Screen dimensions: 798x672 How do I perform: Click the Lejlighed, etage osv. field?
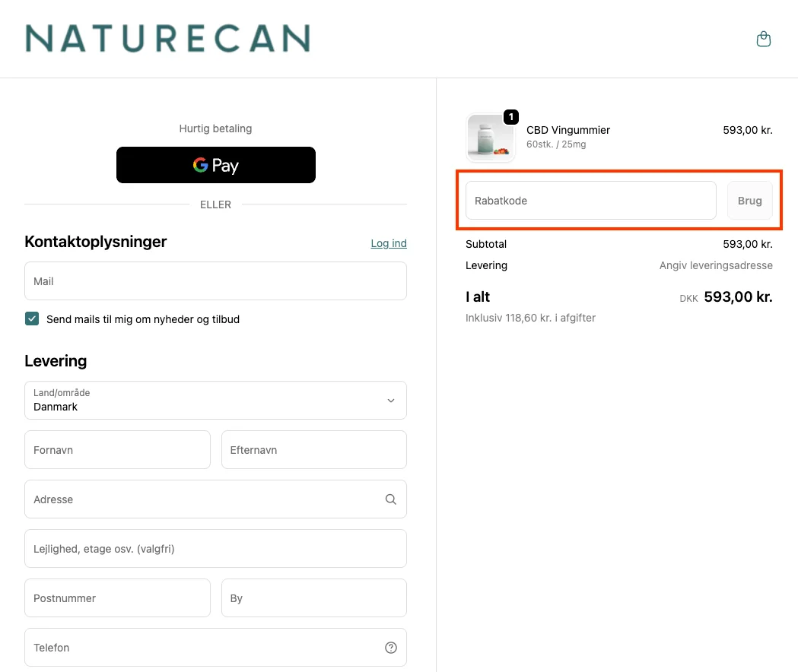(215, 548)
